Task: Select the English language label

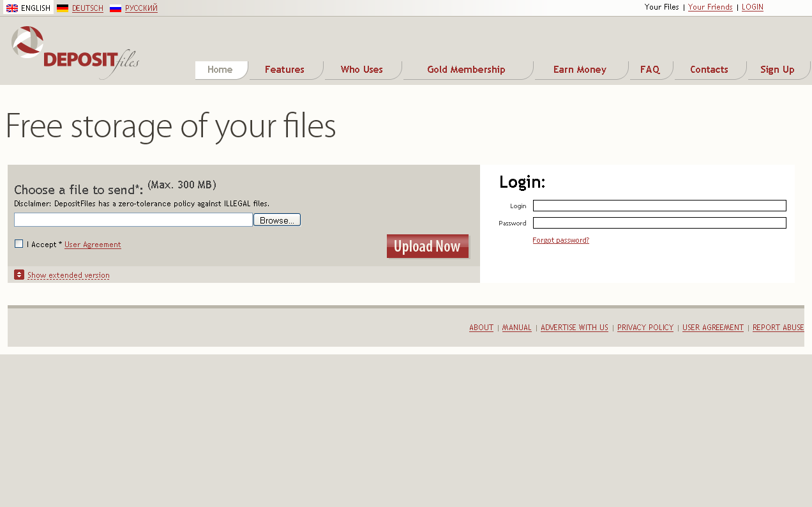Action: (36, 8)
